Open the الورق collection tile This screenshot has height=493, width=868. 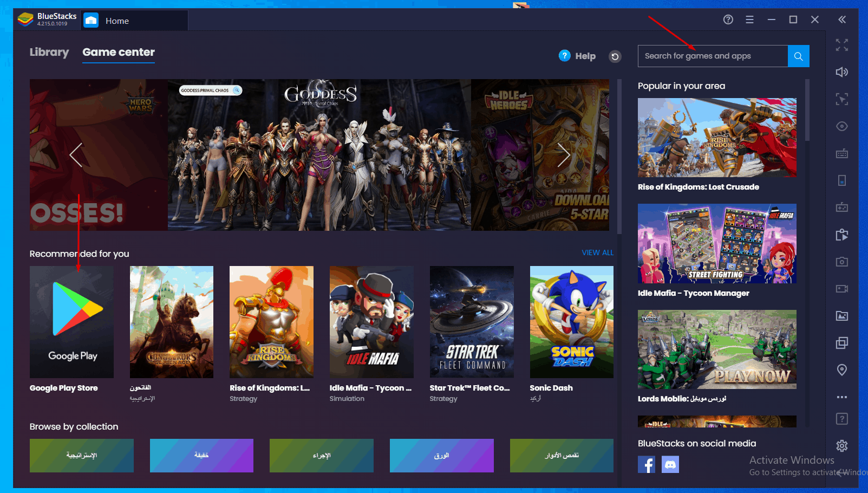click(x=442, y=456)
